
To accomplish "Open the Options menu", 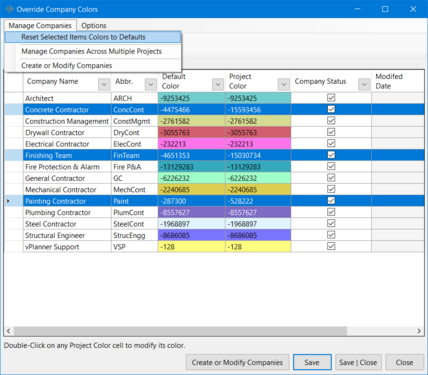I will (x=94, y=25).
